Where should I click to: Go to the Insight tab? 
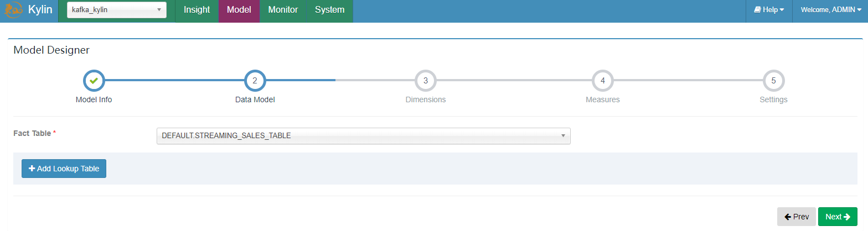197,10
